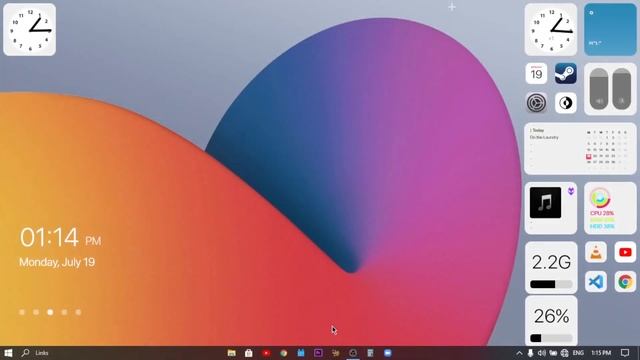Click the microphone tray icon
Viewport: 640px width, 360px height.
click(530, 353)
